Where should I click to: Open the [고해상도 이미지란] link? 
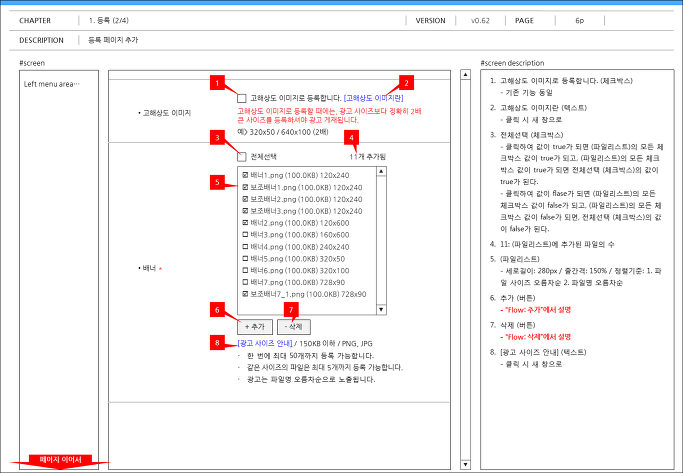374,98
